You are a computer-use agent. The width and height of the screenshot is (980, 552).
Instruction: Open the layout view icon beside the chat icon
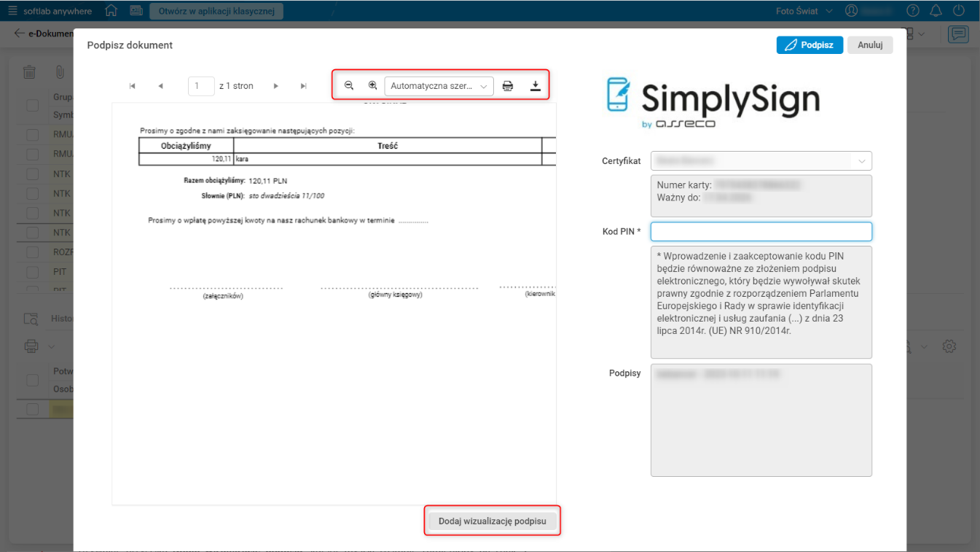click(x=909, y=34)
